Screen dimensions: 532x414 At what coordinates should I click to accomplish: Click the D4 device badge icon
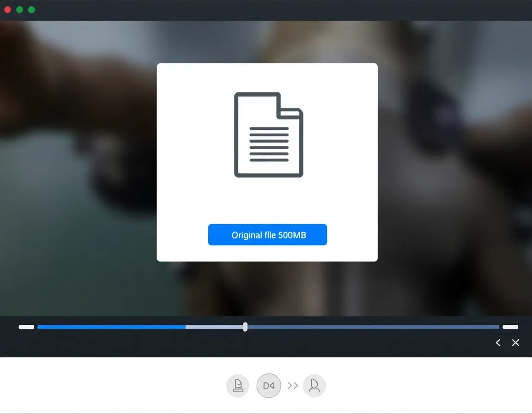point(268,385)
